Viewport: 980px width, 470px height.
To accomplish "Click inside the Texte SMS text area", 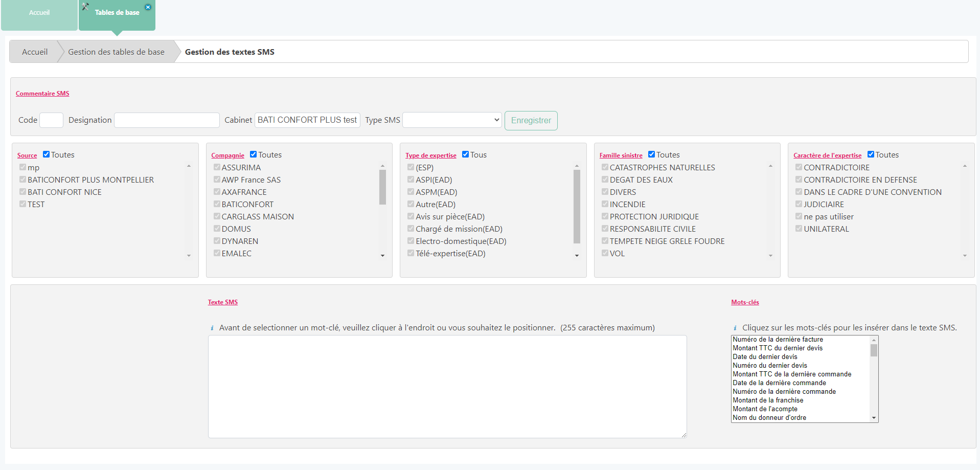I will tap(447, 386).
